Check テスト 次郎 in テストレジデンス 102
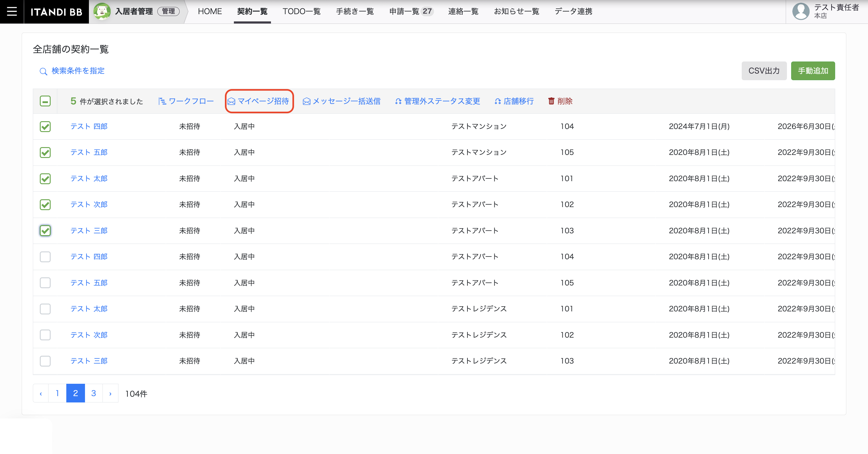The image size is (868, 454). coord(45,335)
